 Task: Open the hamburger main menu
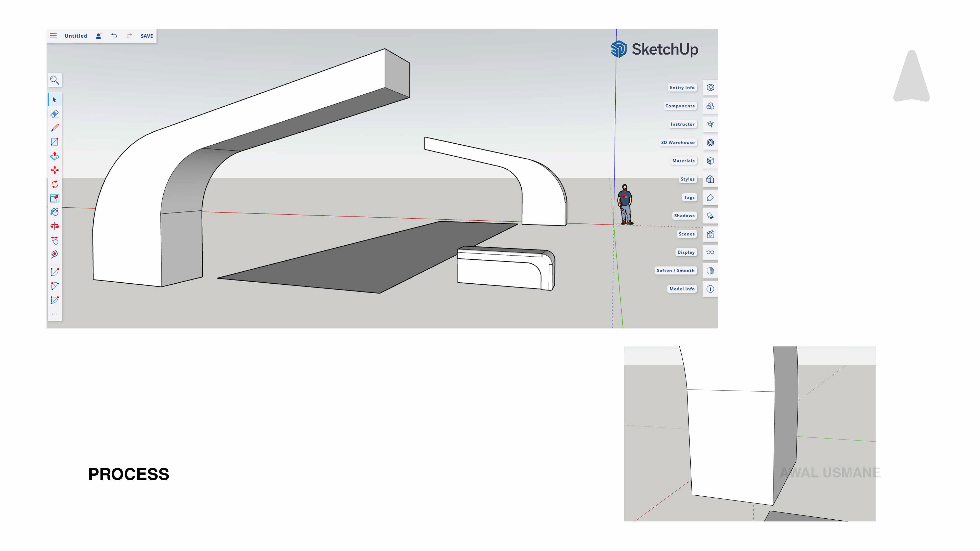[x=53, y=36]
